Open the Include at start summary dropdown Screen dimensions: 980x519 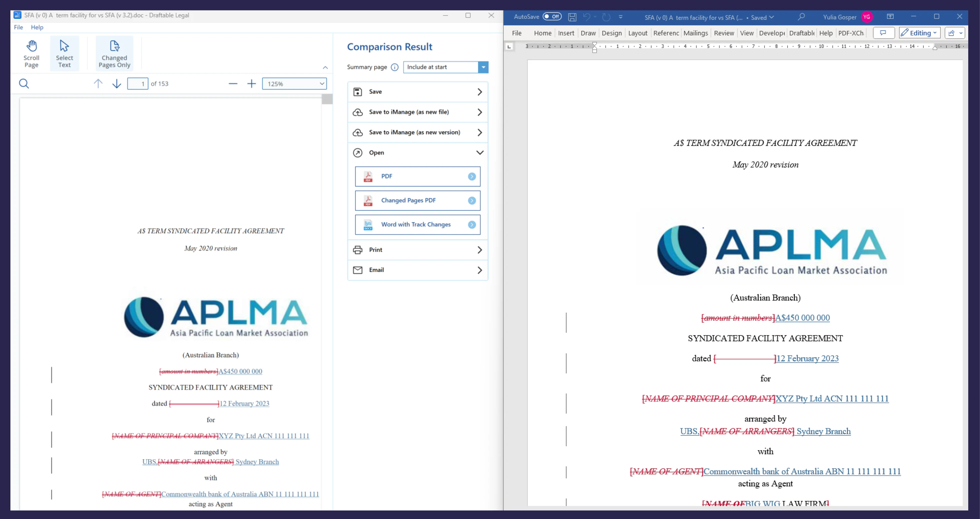click(x=483, y=67)
